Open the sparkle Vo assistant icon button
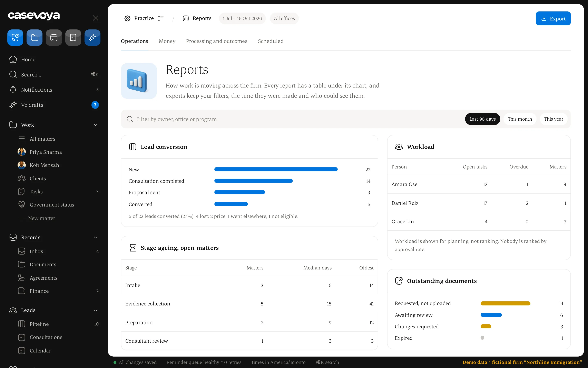Image resolution: width=588 pixels, height=368 pixels. (92, 37)
